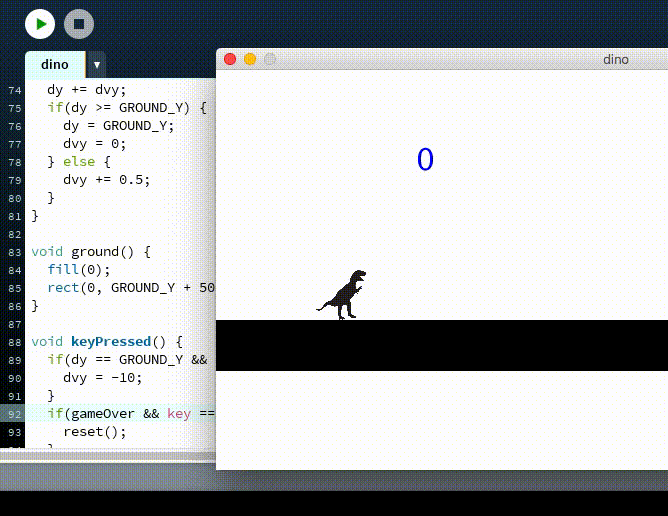Click 'reset();' code line
Viewport: 668px width, 516px height.
coord(95,432)
